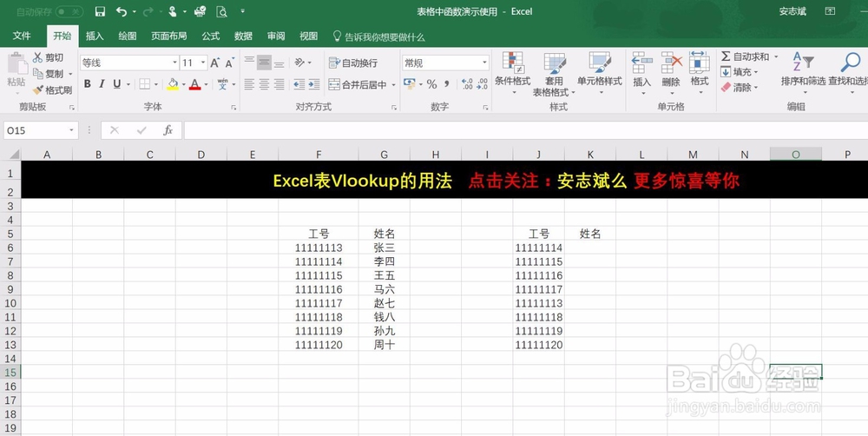Expand Merge and Center dropdown arrow
This screenshot has width=868, height=436.
[x=393, y=85]
